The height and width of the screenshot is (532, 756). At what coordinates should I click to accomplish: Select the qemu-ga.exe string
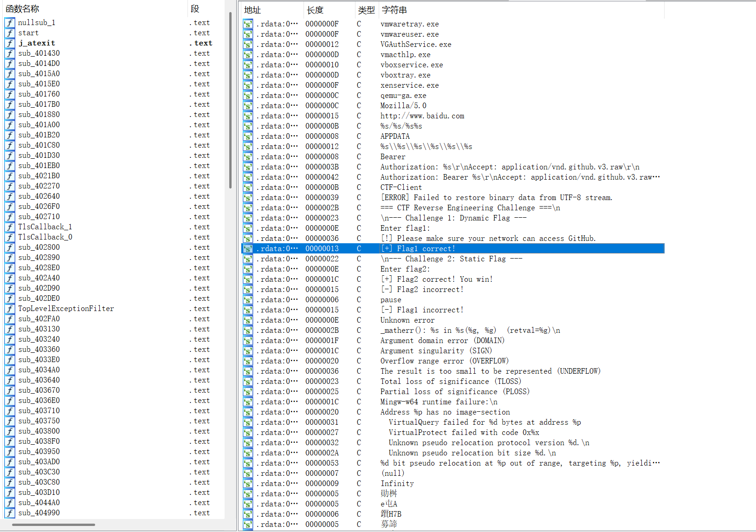click(403, 96)
